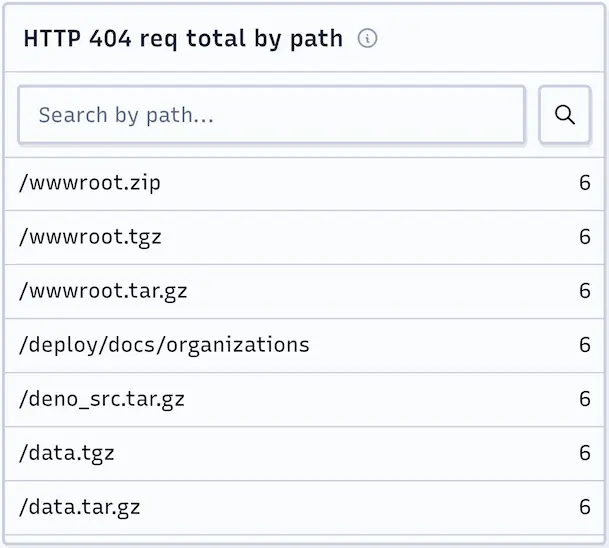Click the 'HTTP 404 req total by path' title
This screenshot has width=609, height=548.
coord(183,39)
